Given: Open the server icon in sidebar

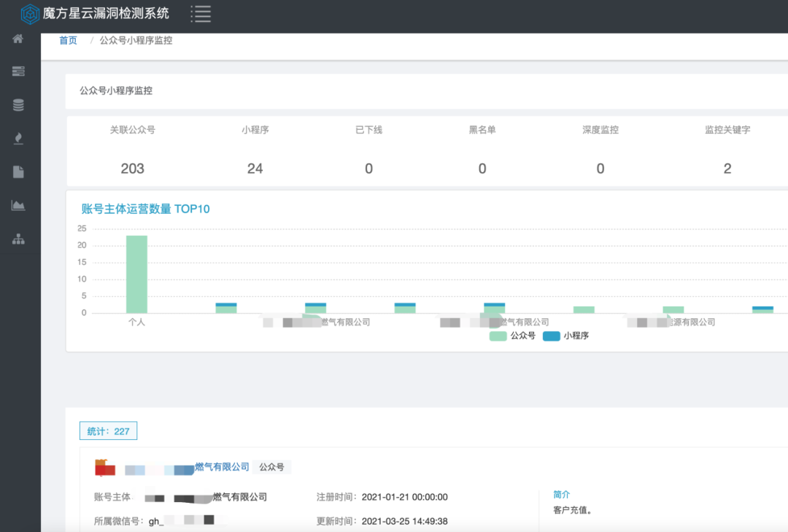Looking at the screenshot, I should coord(18,72).
